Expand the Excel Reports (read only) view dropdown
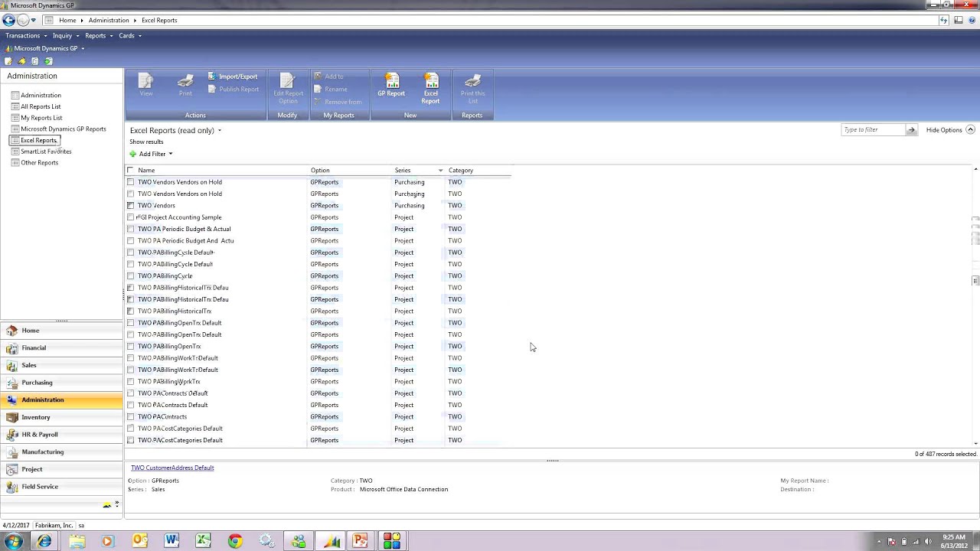 click(x=219, y=130)
